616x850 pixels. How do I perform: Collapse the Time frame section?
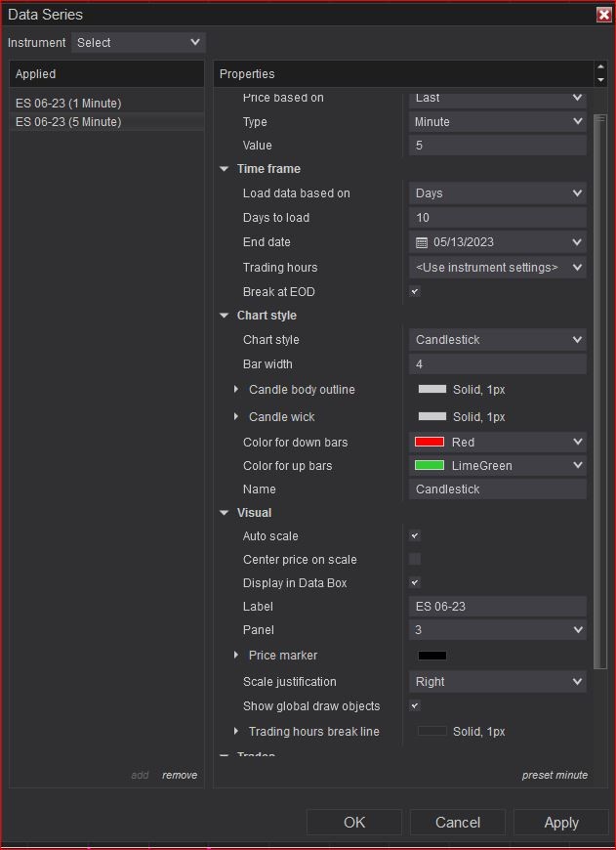(x=225, y=169)
